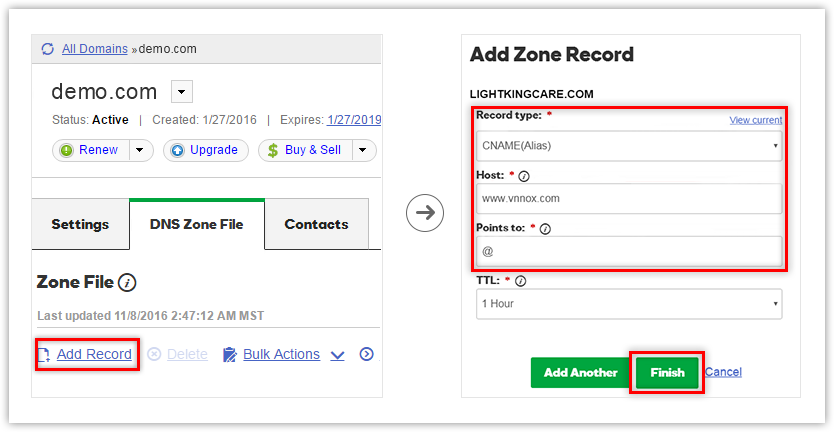Click the circled arrow icon after Bulk Actions
Image resolution: width=834 pixels, height=432 pixels.
click(366, 354)
